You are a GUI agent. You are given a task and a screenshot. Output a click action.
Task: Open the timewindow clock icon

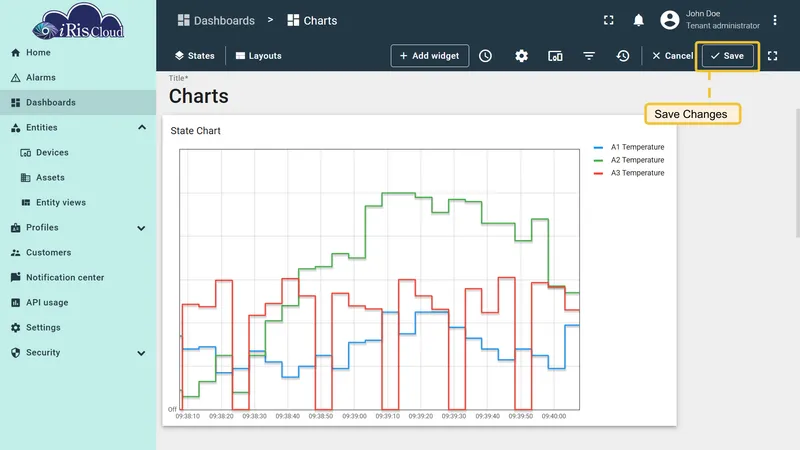point(485,56)
